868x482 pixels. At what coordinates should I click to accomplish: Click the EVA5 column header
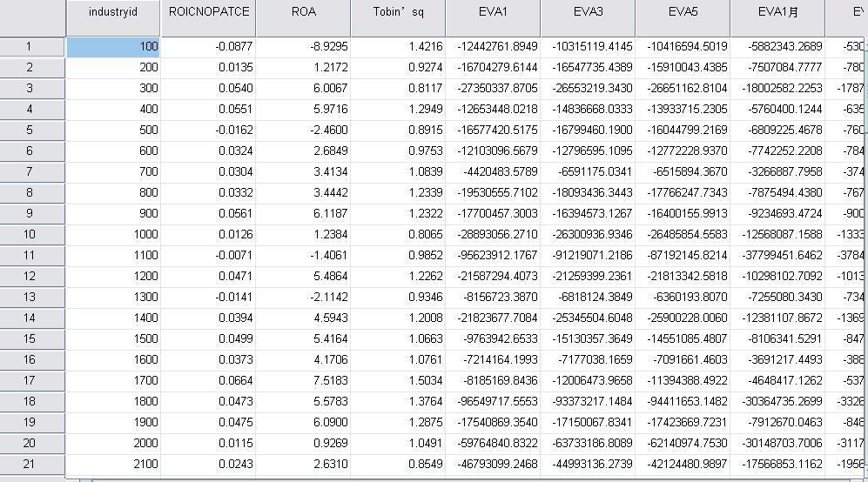(x=683, y=12)
